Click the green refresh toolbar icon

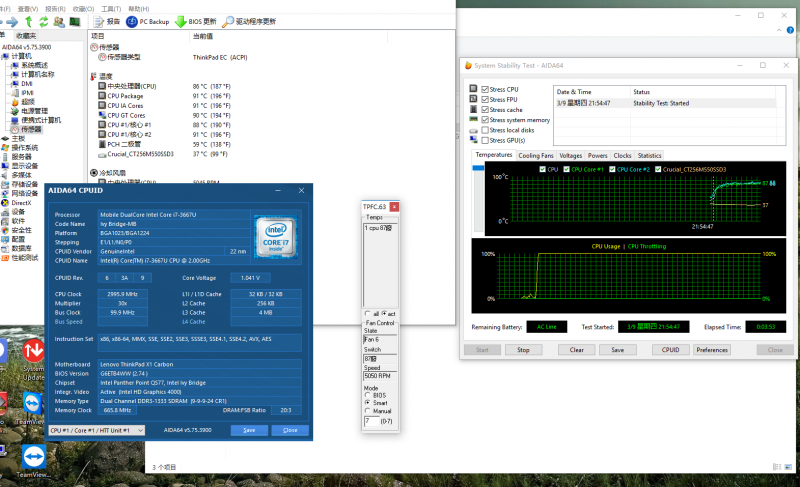44,21
